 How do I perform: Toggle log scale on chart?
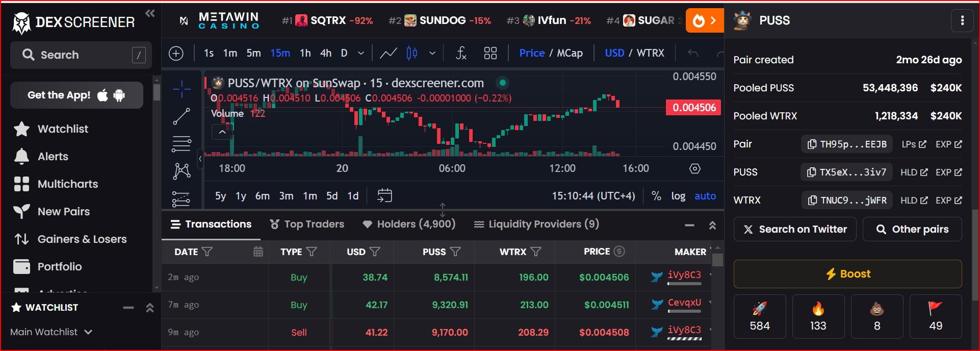coord(678,196)
